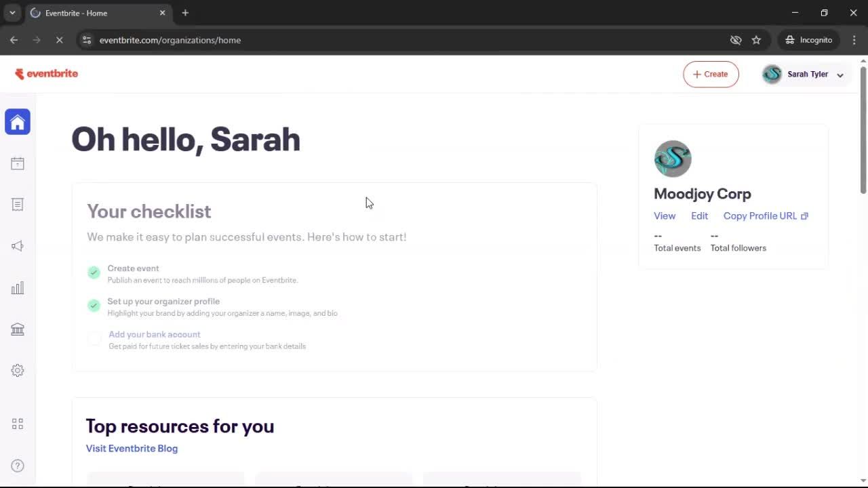Viewport: 868px width, 488px height.
Task: Click the View organizer profile link
Action: click(x=665, y=216)
